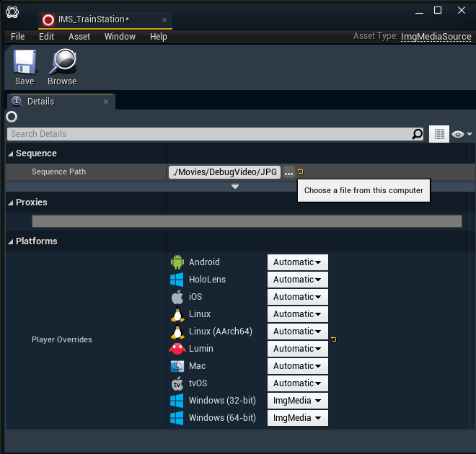Toggle the eye view options button
This screenshot has height=454, width=476.
tap(461, 134)
